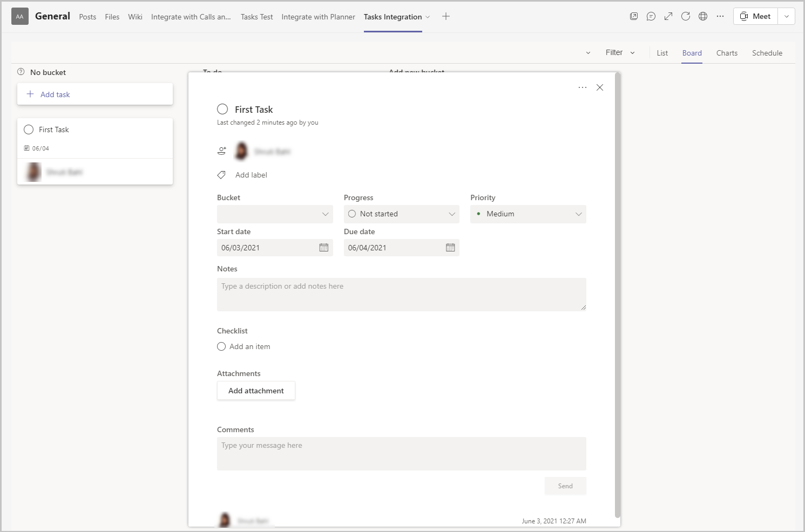Open the Files tab
Image resolution: width=805 pixels, height=532 pixels.
click(112, 17)
